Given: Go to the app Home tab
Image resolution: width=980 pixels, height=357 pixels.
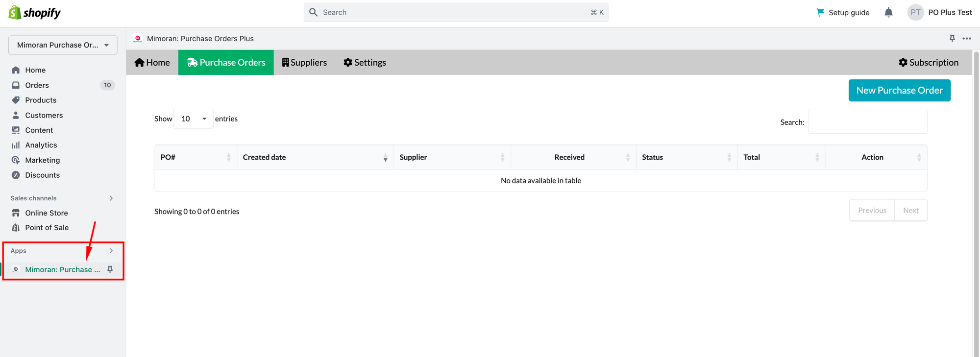Looking at the screenshot, I should click(x=152, y=62).
